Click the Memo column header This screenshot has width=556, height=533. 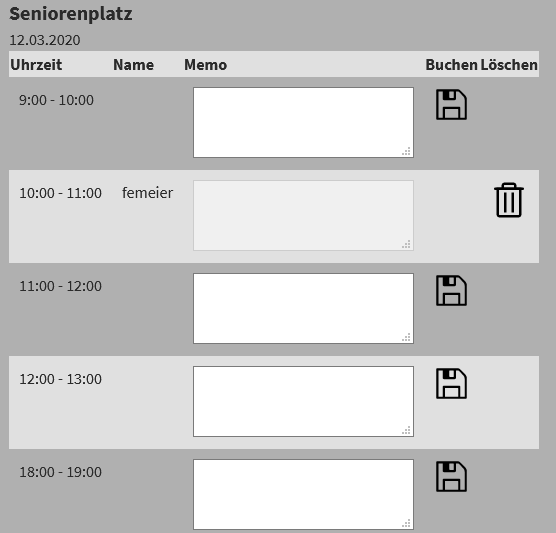pos(205,65)
